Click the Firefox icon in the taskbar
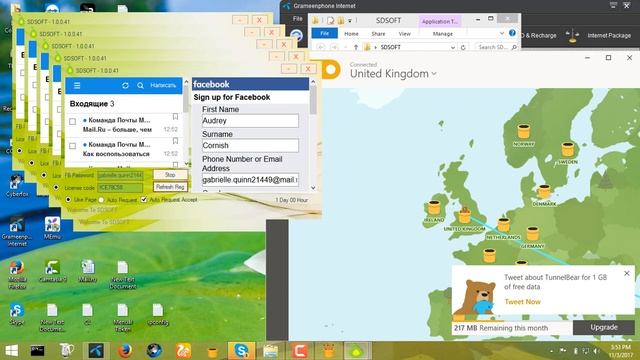The height and width of the screenshot is (360, 640). point(125,351)
